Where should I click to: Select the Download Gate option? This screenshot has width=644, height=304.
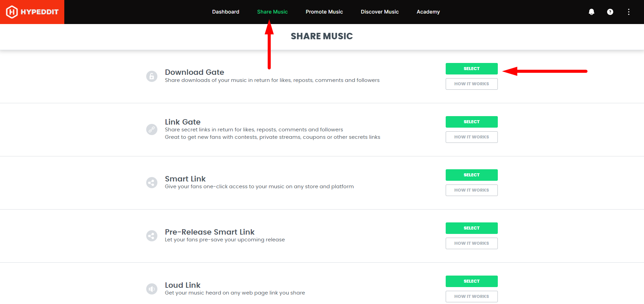pyautogui.click(x=471, y=69)
